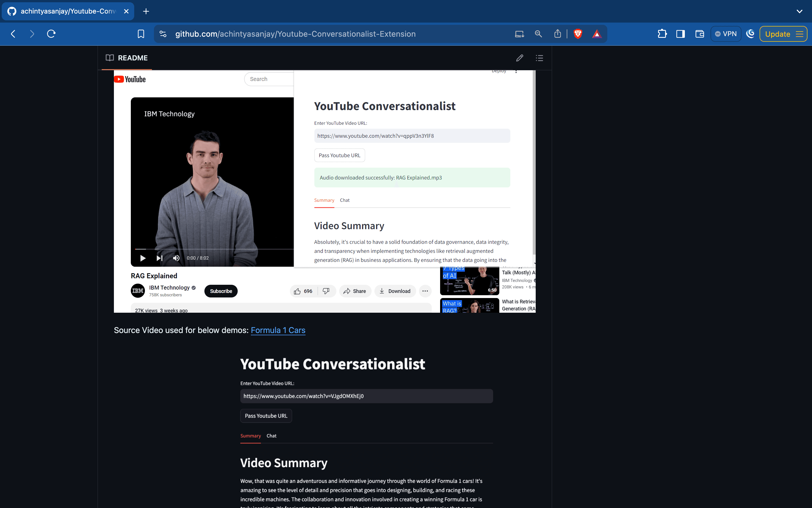812x508 pixels.
Task: Click the Download button
Action: point(395,291)
